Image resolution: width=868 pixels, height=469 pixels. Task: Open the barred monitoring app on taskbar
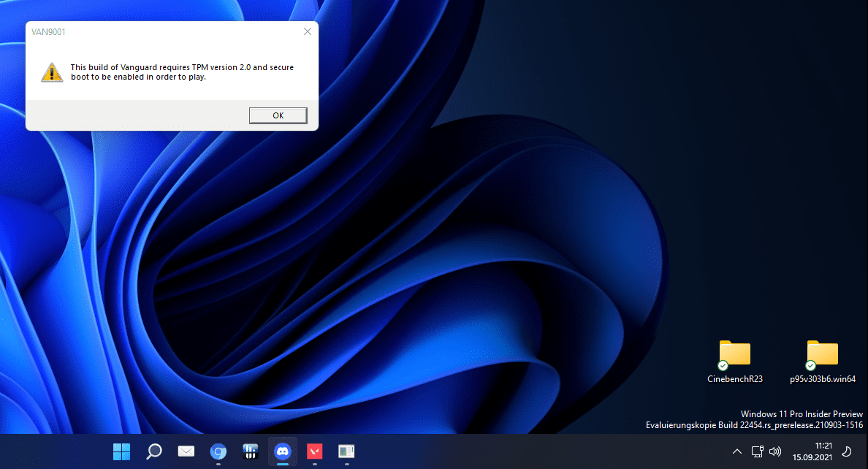point(250,452)
